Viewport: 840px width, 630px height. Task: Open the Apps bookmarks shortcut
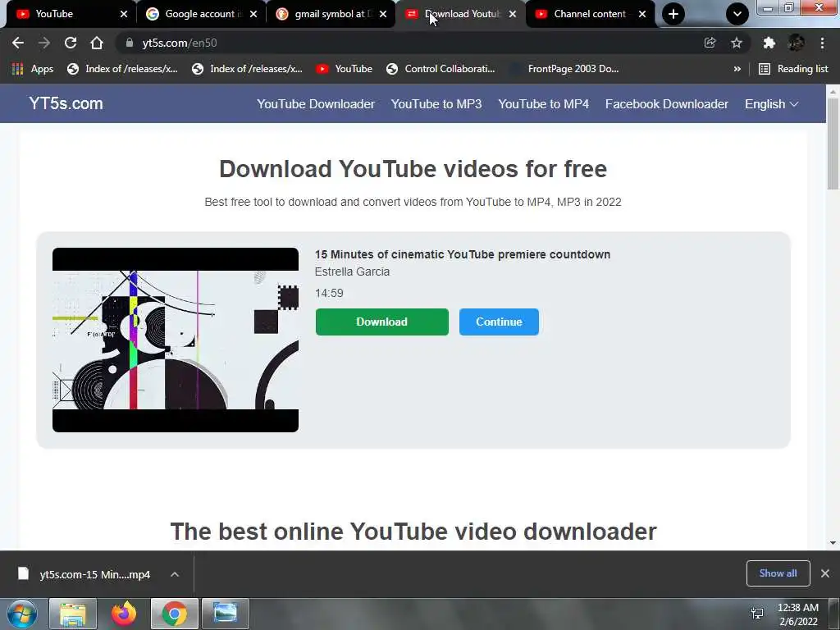pyautogui.click(x=33, y=69)
